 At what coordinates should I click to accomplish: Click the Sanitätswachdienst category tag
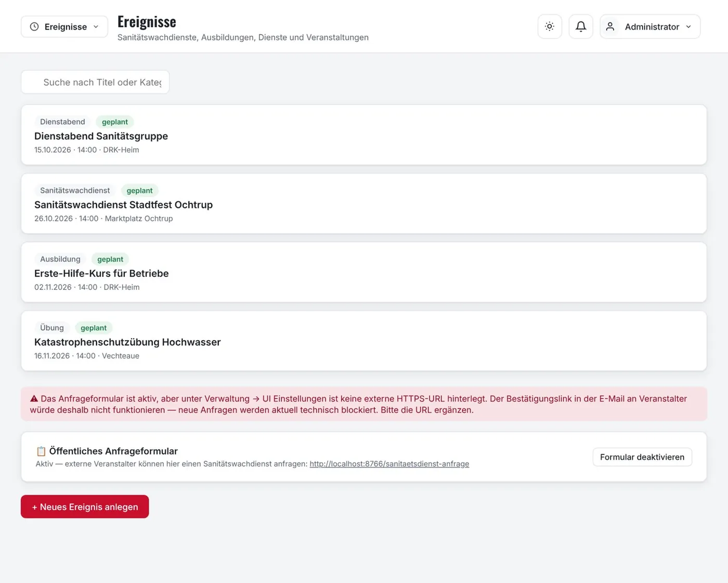tap(75, 190)
